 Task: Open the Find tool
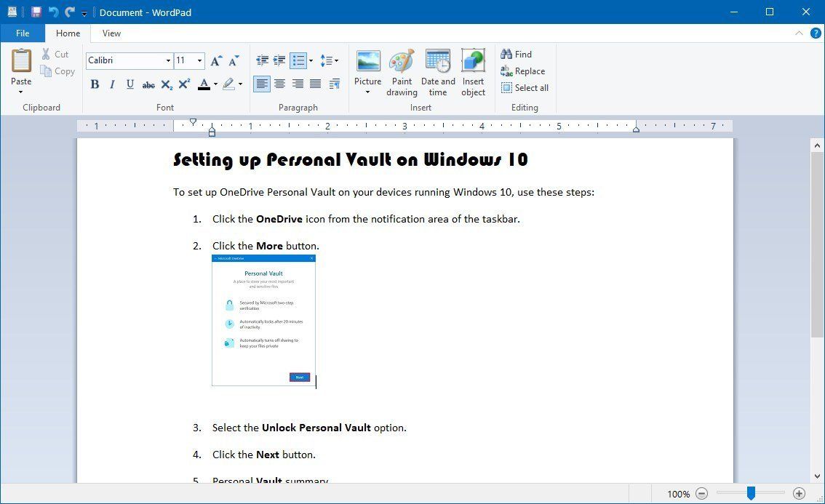tap(517, 54)
